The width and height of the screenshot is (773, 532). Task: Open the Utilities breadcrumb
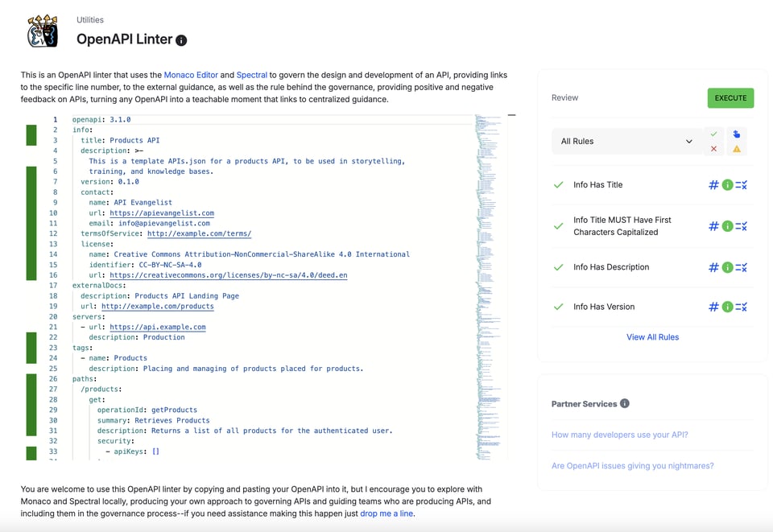point(90,19)
